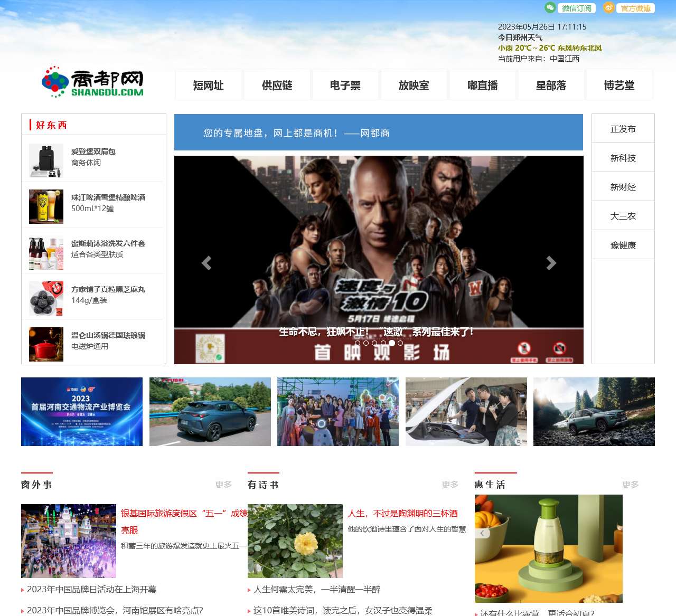This screenshot has width=676, height=616.
Task: Open the 这10首唯美诗词 article link
Action: (343, 610)
